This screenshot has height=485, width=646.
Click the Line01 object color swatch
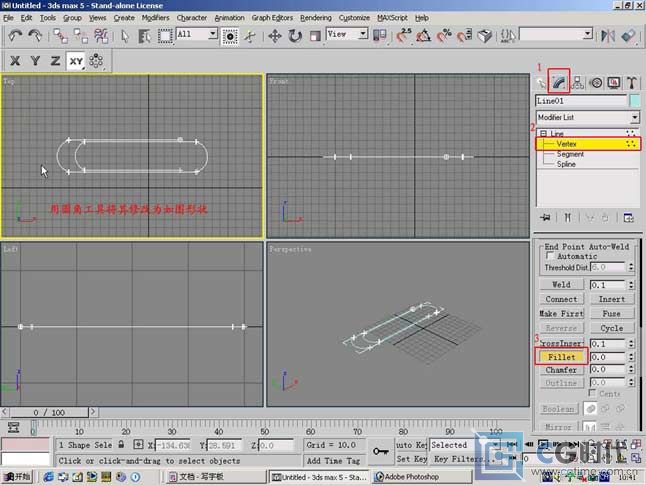635,101
